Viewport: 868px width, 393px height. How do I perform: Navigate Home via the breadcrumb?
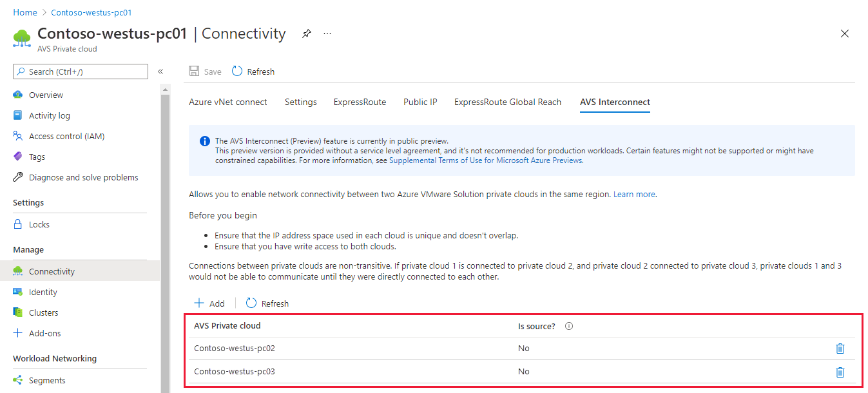click(x=25, y=12)
